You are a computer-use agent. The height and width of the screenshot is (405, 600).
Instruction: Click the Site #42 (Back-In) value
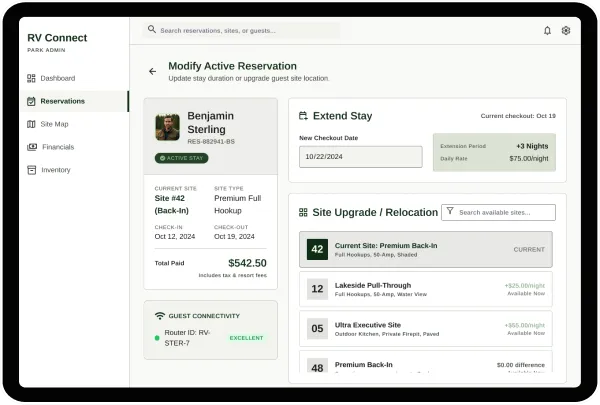point(171,204)
